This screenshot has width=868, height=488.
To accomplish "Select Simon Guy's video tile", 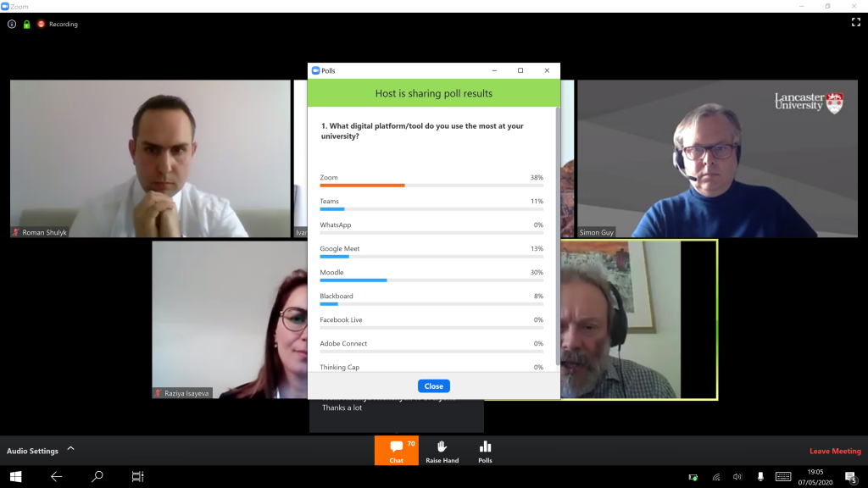I will [x=717, y=158].
